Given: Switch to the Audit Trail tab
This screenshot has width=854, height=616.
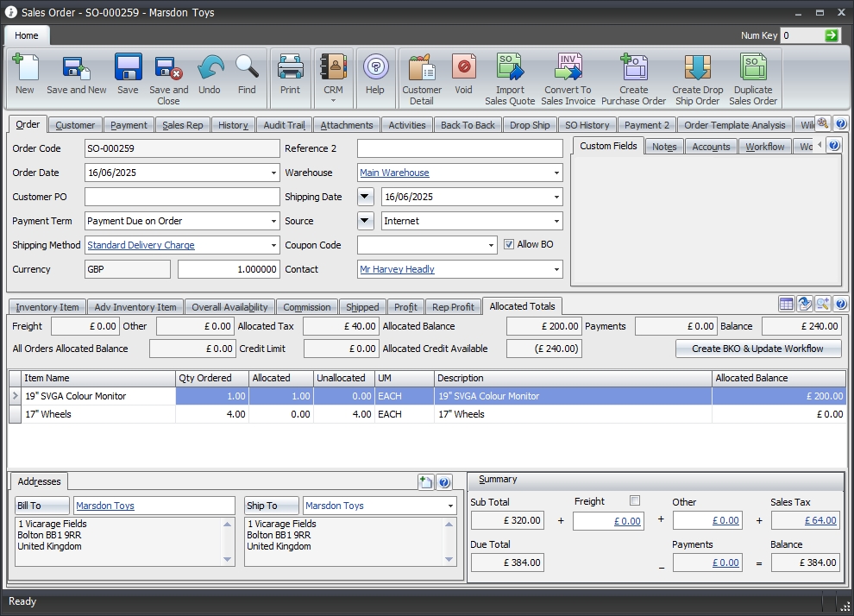Looking at the screenshot, I should [x=284, y=125].
